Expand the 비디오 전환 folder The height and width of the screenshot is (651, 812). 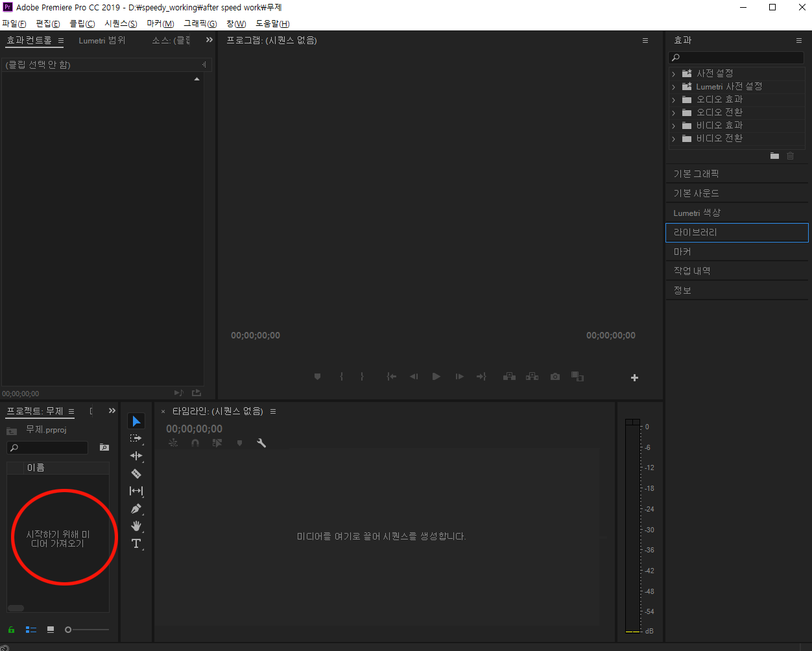[x=674, y=139]
